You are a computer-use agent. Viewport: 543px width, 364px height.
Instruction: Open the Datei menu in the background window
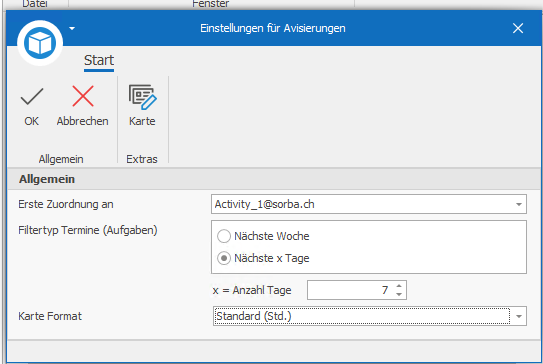35,4
